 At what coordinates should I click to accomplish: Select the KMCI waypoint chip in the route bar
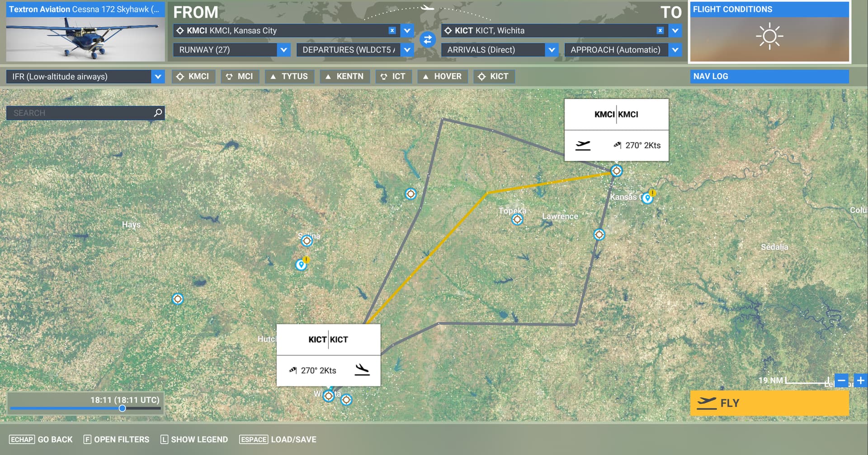click(x=193, y=76)
